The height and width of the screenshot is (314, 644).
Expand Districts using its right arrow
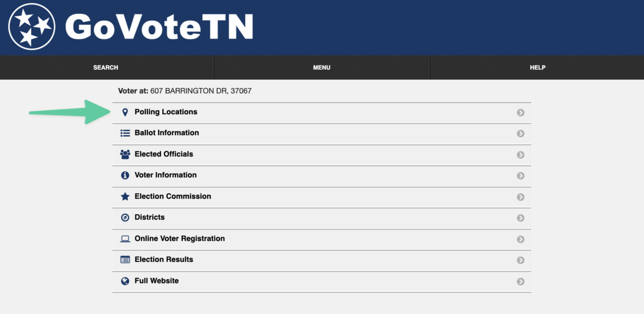(x=520, y=218)
